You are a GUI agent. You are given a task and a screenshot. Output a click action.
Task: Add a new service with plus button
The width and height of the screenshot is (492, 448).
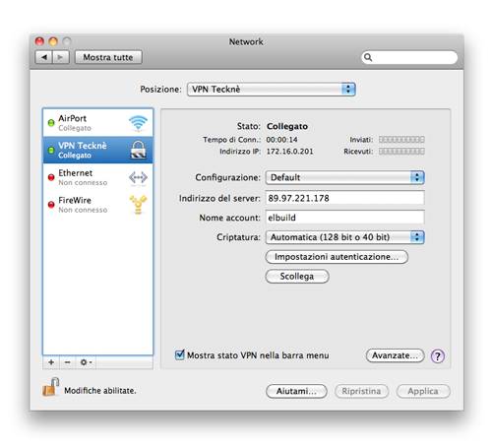[x=51, y=362]
